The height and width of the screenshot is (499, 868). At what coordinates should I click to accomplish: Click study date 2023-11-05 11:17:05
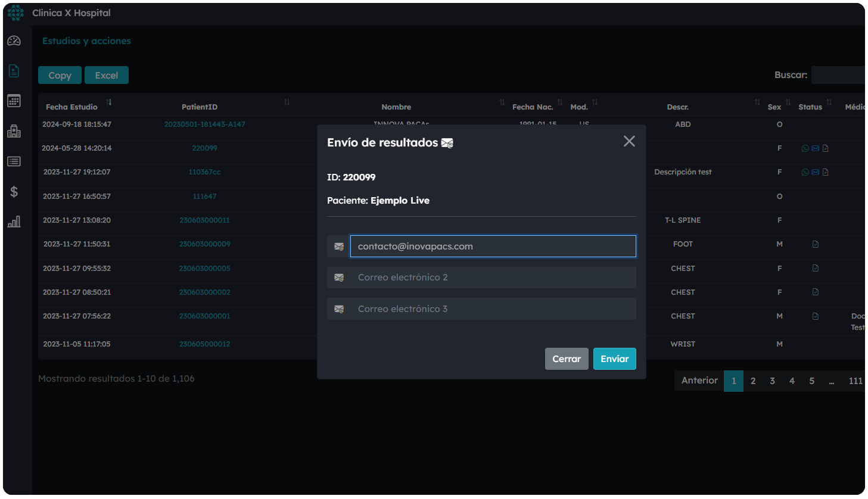tap(77, 344)
